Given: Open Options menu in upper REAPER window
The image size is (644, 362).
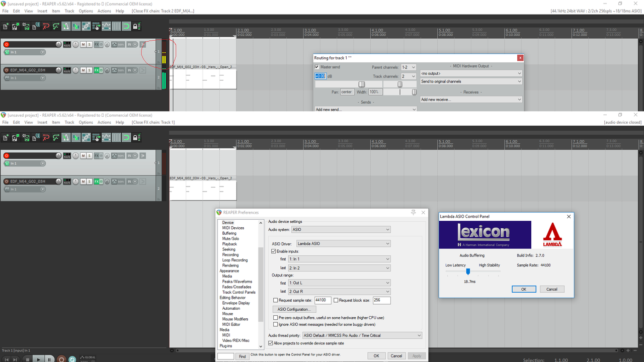Looking at the screenshot, I should click(86, 11).
